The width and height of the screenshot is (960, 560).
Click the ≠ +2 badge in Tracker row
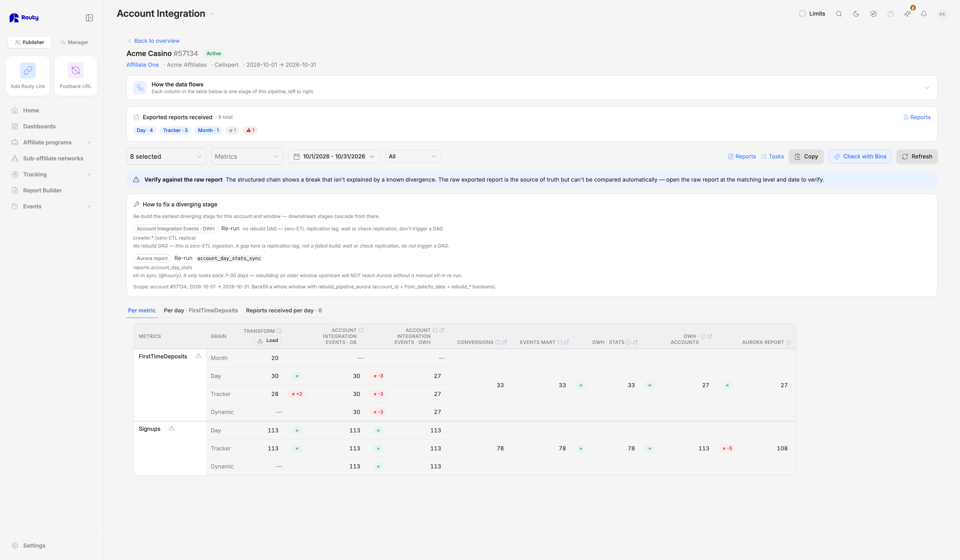click(297, 394)
